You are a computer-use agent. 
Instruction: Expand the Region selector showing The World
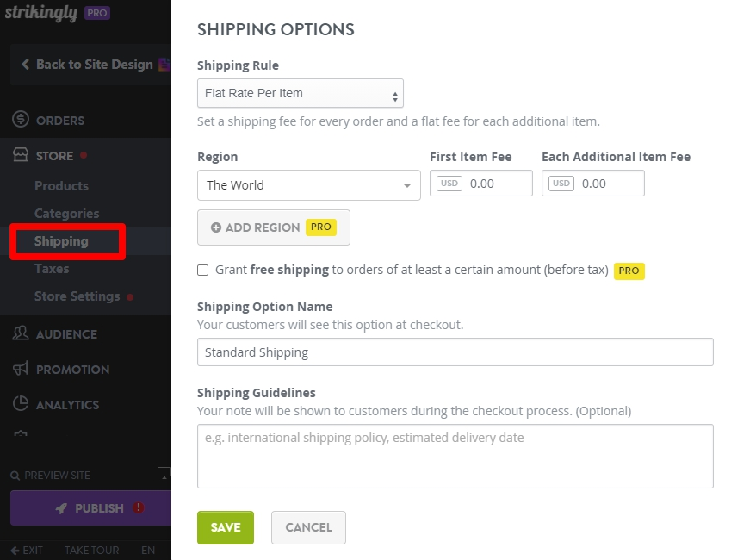click(308, 185)
